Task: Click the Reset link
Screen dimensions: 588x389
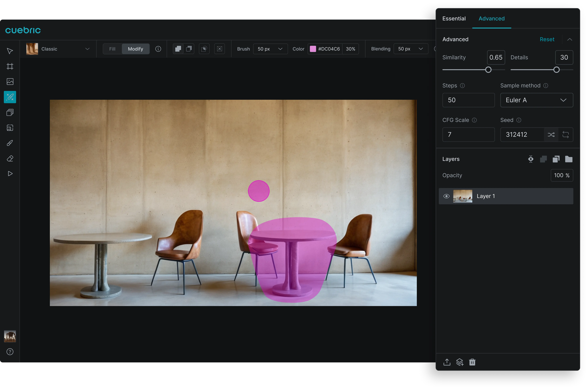Action: pyautogui.click(x=547, y=39)
